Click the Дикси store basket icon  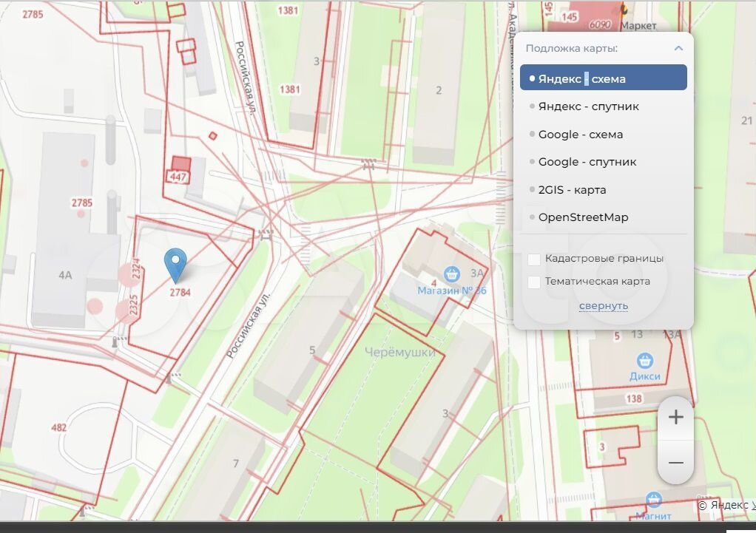(645, 360)
